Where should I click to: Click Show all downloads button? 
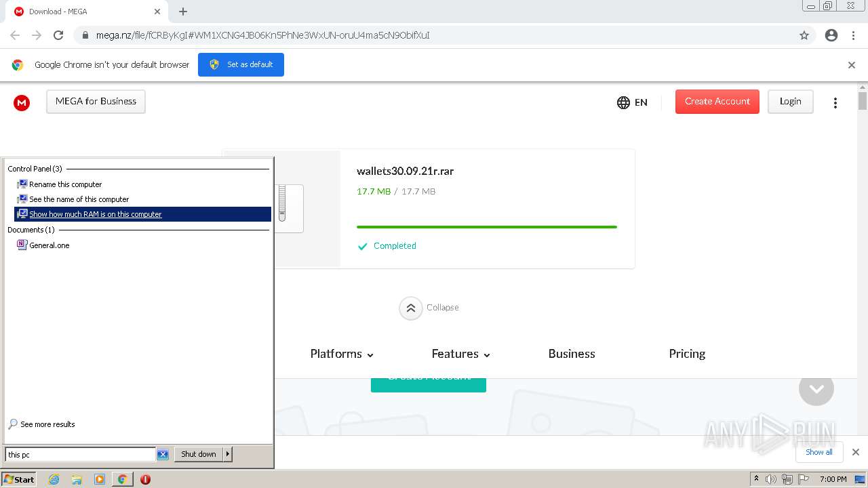click(x=818, y=452)
